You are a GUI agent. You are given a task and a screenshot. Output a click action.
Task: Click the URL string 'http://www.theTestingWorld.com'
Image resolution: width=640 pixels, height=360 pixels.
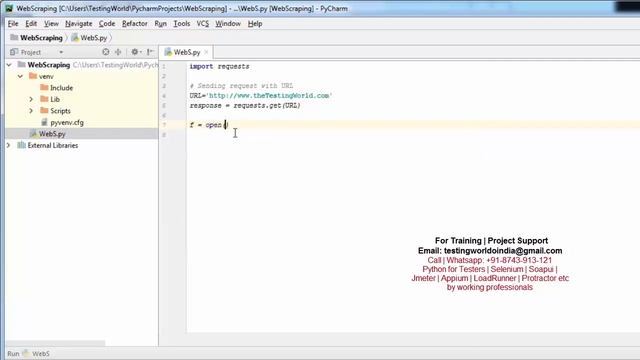[269, 96]
